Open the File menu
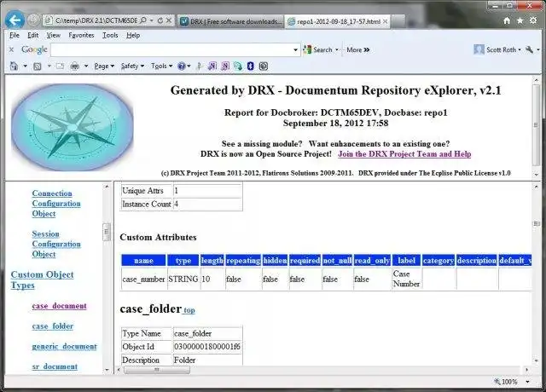Screen dimensions: 546x392 (x=15, y=35)
